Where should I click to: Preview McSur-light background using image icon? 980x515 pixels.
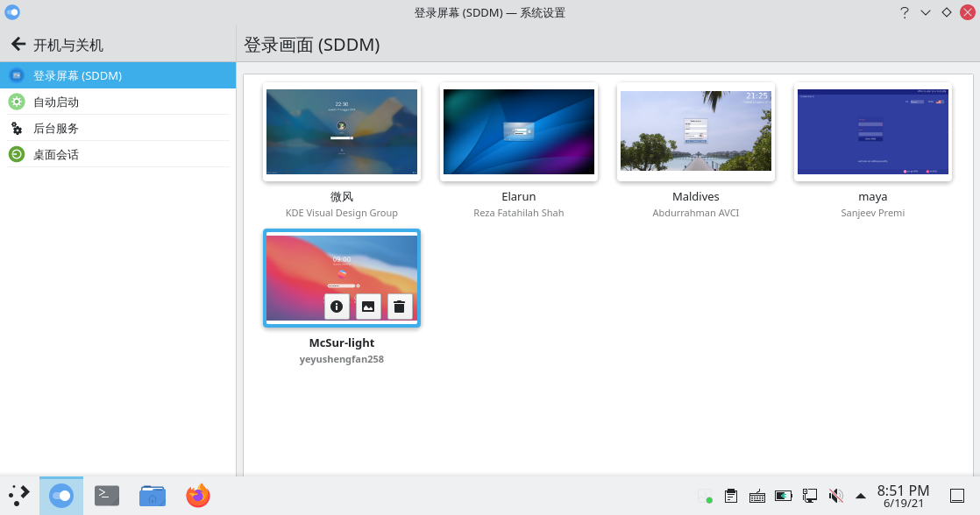point(367,307)
